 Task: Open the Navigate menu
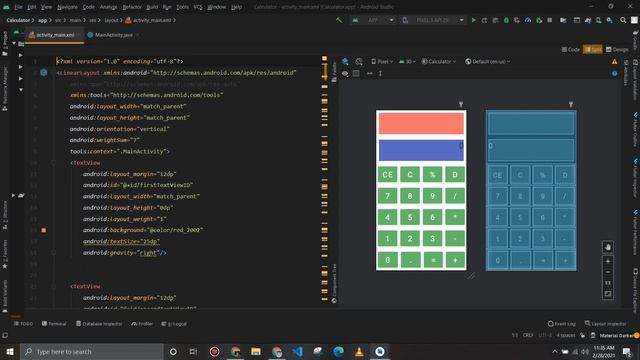[x=67, y=7]
